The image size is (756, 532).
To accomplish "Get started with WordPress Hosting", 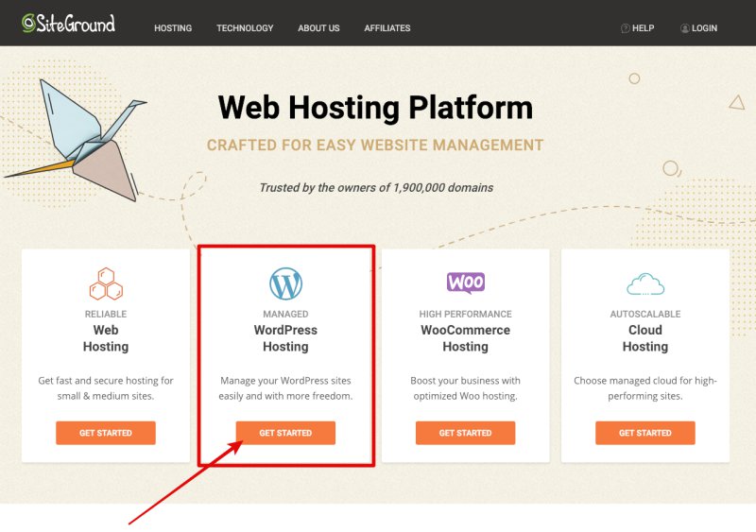I will click(285, 433).
